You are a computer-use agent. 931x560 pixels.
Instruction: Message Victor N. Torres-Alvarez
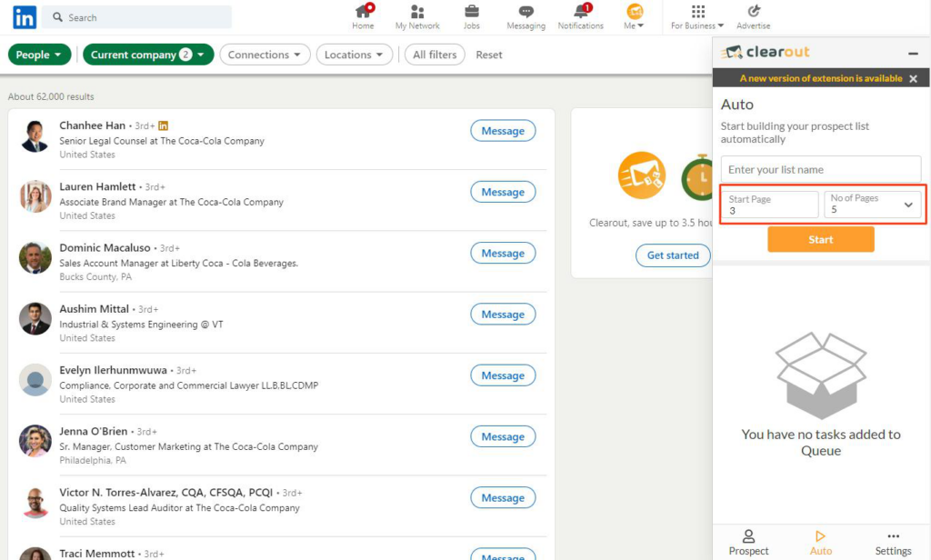(503, 497)
